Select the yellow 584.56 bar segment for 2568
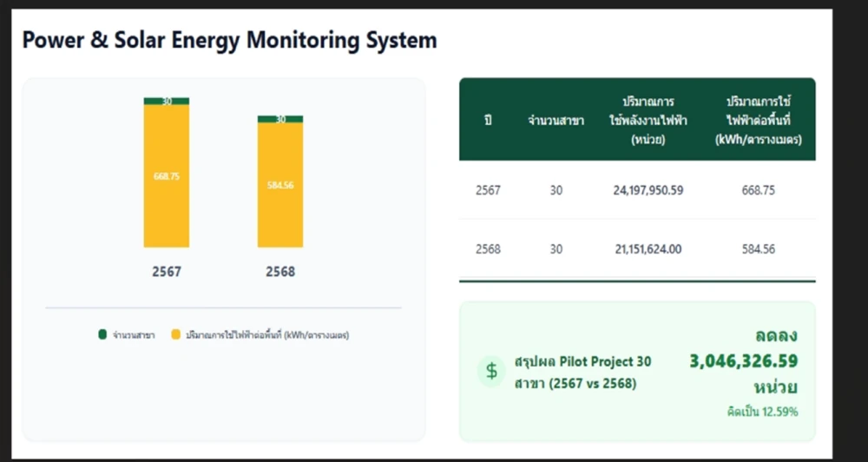This screenshot has height=462, width=868. point(279,185)
